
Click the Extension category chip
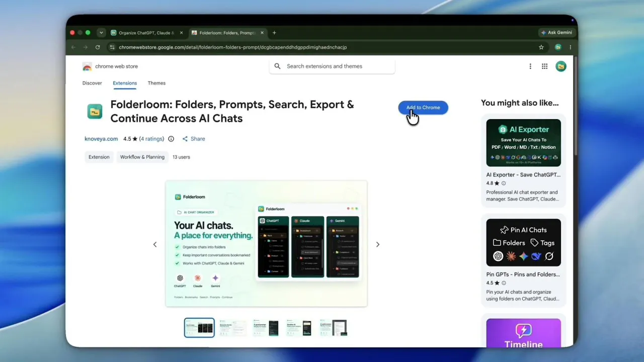tap(99, 157)
